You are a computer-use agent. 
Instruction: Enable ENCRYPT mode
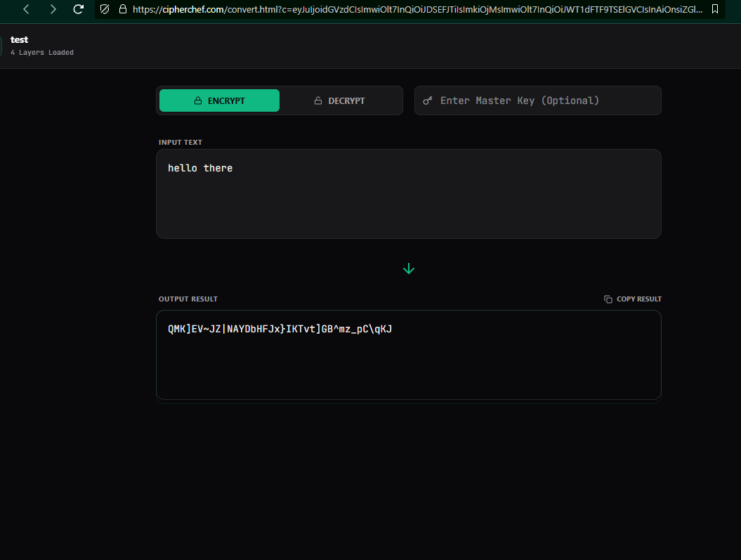coord(219,100)
